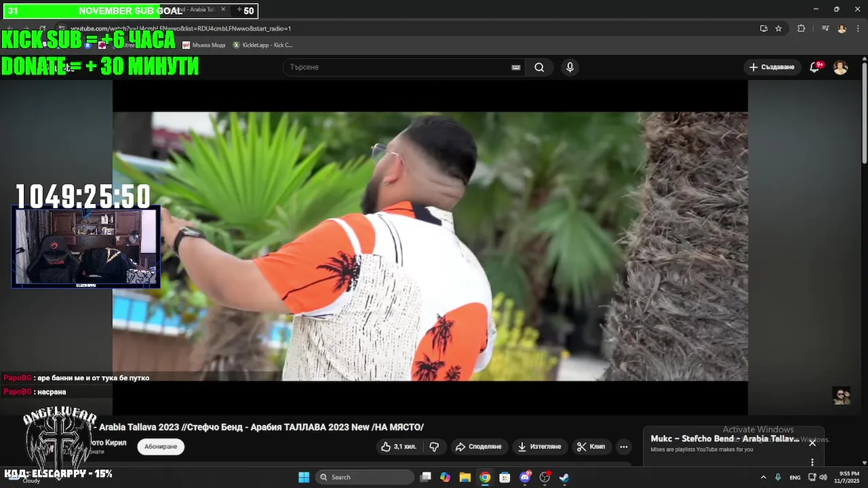Open the Микс playlist panel options menu
Screen dimensions: 868x488
pyautogui.click(x=812, y=462)
